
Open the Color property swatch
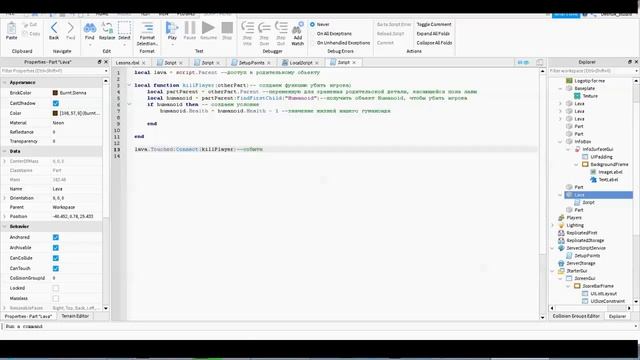pos(55,113)
